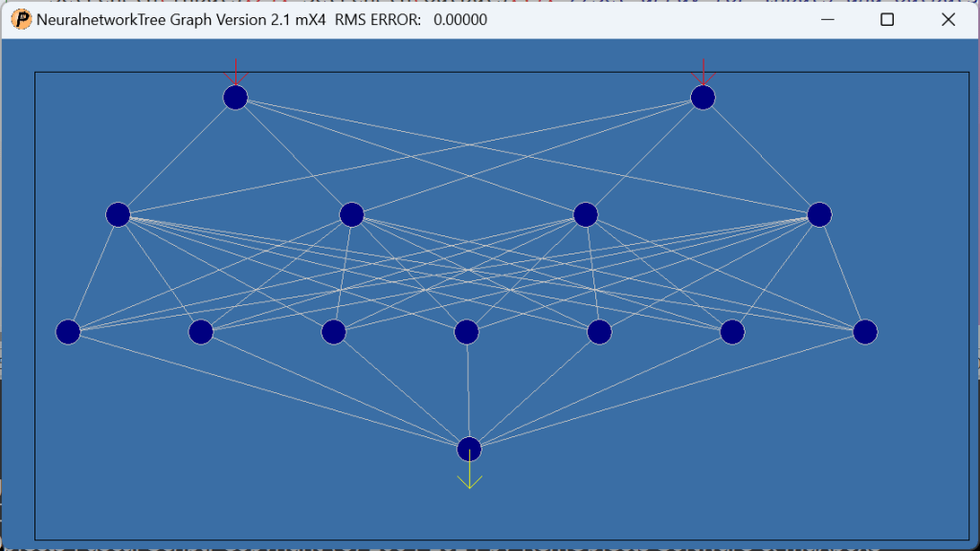Click sixth node in the seven-node layer
This screenshot has height=551, width=980.
point(733,332)
